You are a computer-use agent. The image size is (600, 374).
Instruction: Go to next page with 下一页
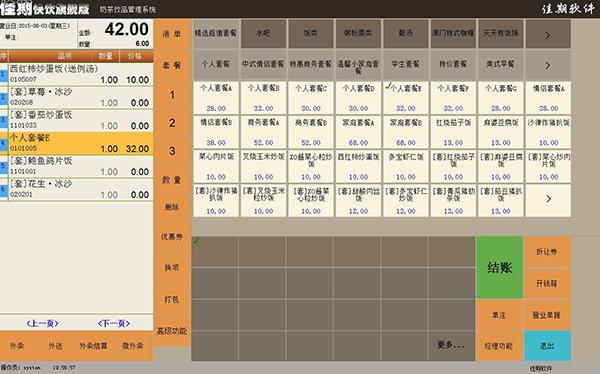click(x=114, y=323)
